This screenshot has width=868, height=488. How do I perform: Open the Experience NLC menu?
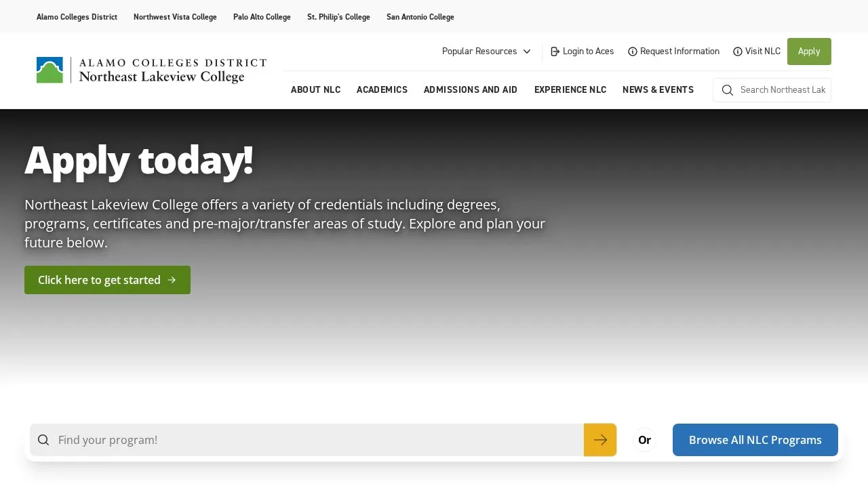coord(570,90)
